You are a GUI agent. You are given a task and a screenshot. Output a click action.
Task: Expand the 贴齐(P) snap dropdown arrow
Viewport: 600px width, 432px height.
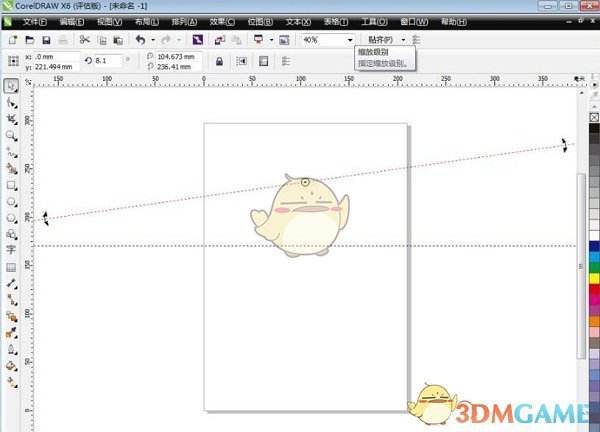[403, 40]
